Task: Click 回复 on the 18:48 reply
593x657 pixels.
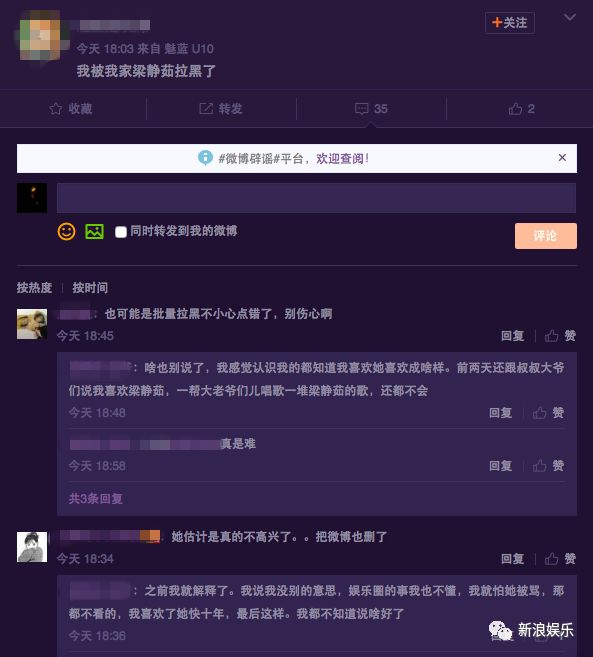Action: (500, 413)
